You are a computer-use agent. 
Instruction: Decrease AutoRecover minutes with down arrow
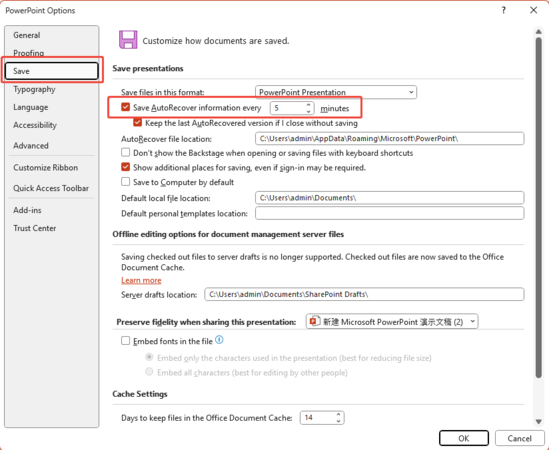(x=308, y=111)
